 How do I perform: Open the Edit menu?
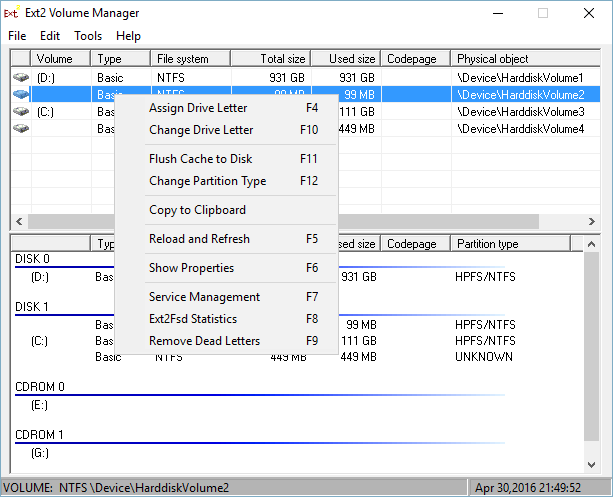(x=50, y=36)
